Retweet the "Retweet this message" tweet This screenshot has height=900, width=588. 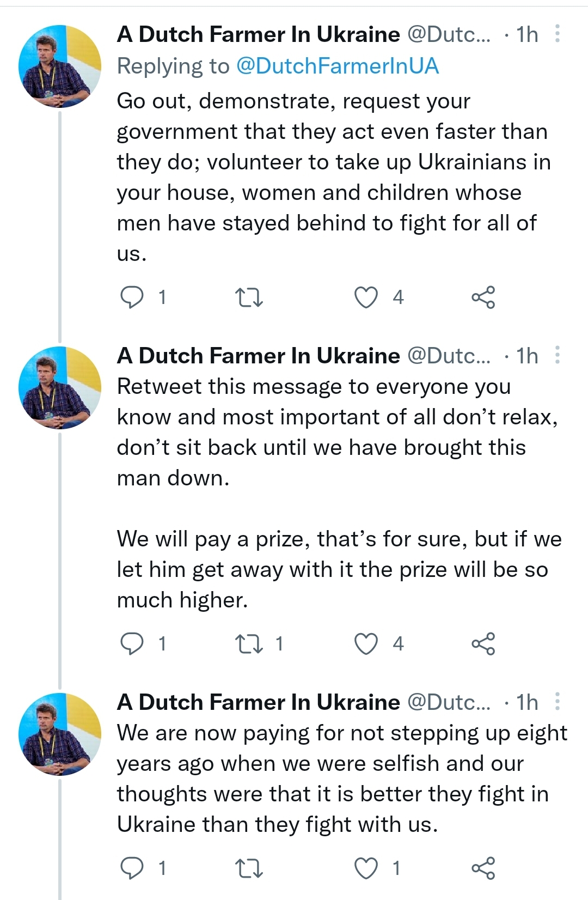(249, 644)
